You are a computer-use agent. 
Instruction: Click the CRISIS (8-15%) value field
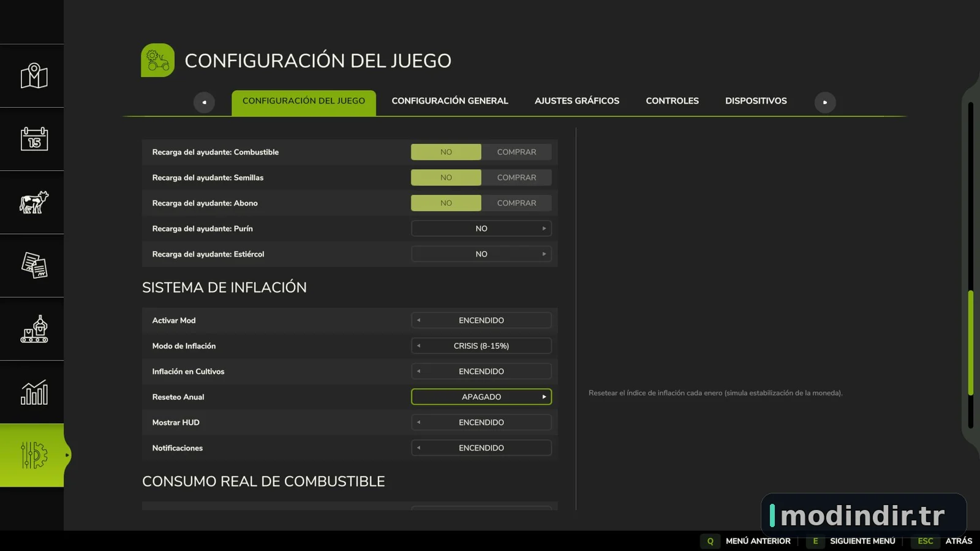point(481,346)
